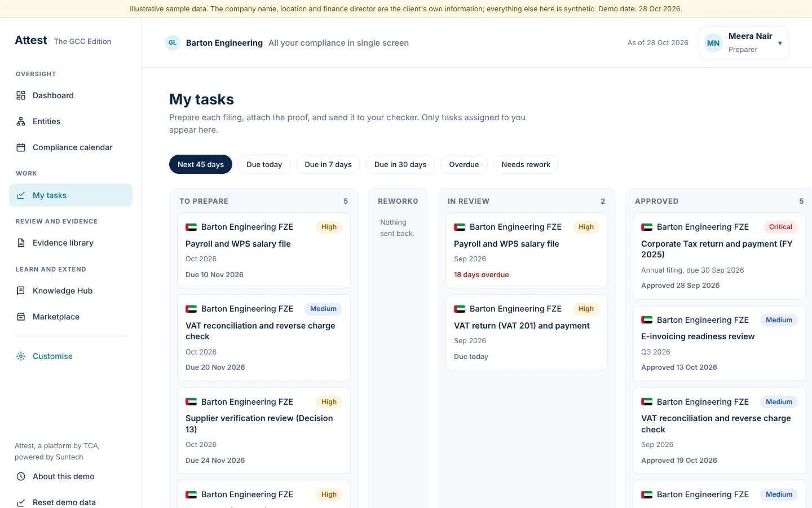The image size is (812, 508).
Task: Click the Customise gear icon
Action: [21, 356]
